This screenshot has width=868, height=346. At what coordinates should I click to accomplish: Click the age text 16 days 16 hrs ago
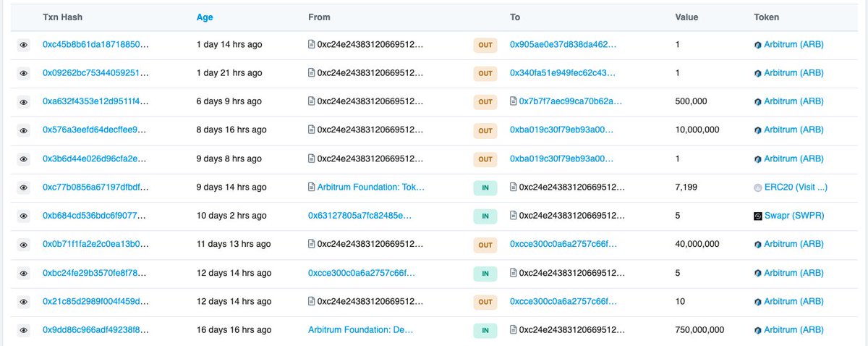click(x=234, y=330)
